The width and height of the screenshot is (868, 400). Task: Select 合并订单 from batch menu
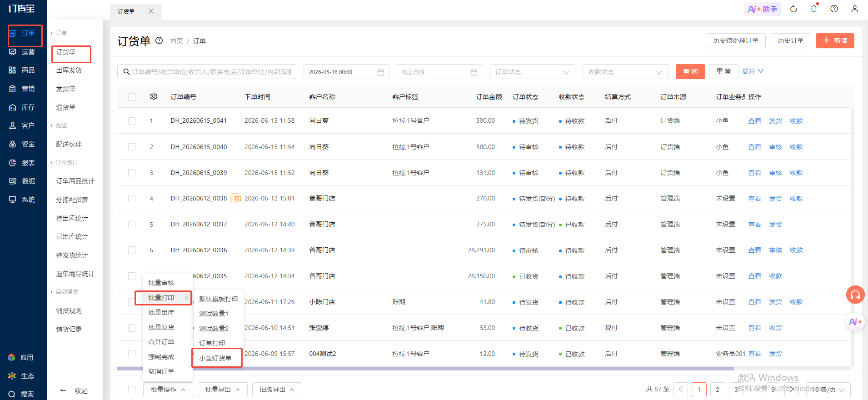point(161,342)
